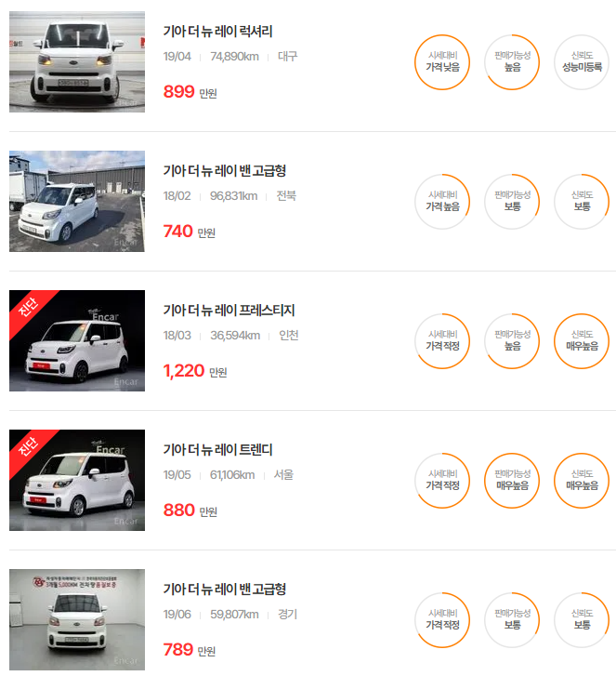
Task: Open the 경기 레이 밴 고급형 listing title
Action: (x=225, y=590)
